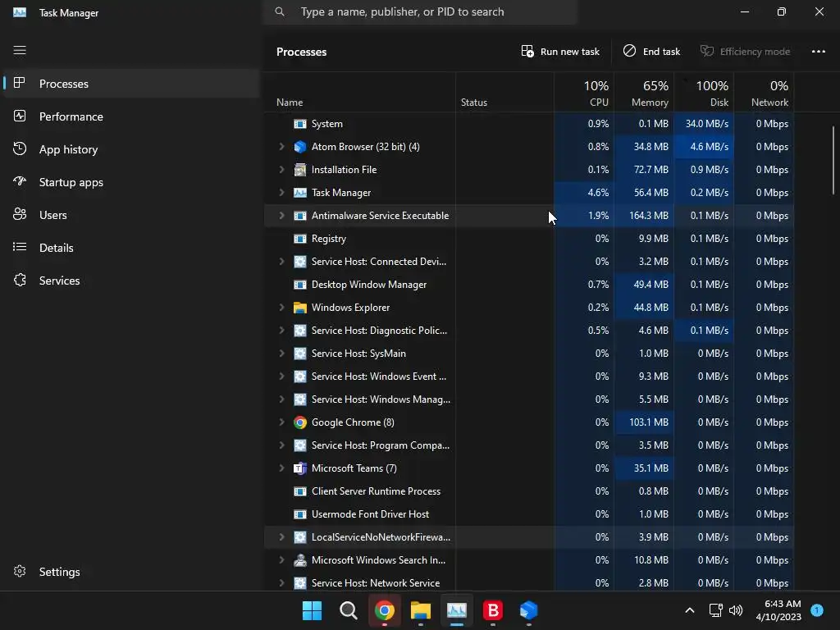Screen dimensions: 840x630
Task: Open the hamburger navigation menu
Action: 20,50
